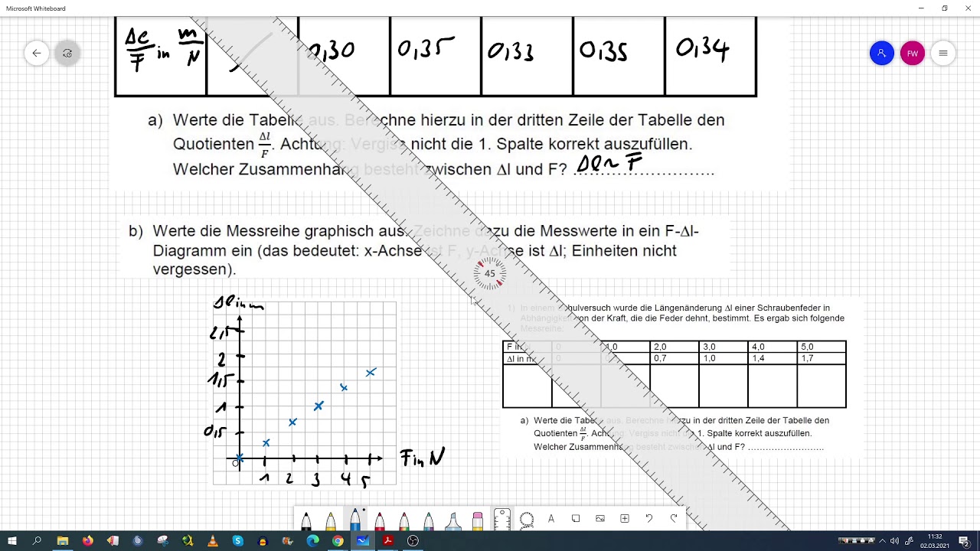
Task: Open the FW account avatar
Action: tap(913, 54)
